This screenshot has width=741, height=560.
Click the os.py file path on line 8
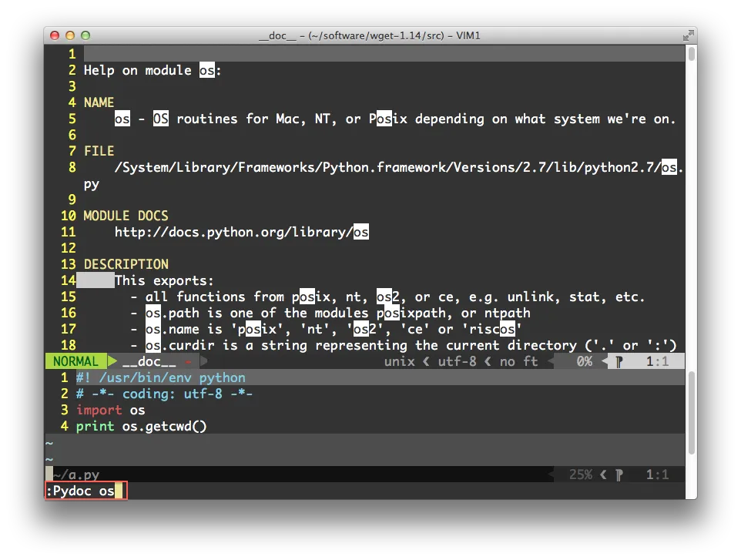(387, 167)
